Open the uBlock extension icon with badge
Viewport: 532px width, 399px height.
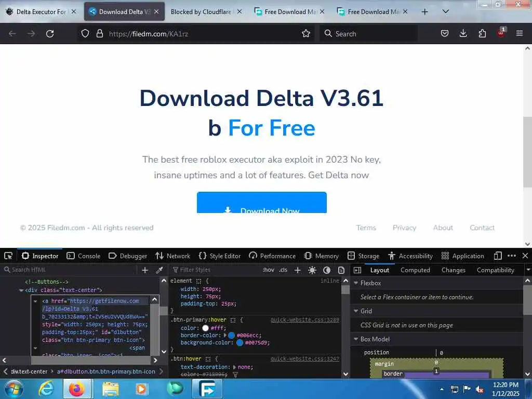click(x=501, y=33)
